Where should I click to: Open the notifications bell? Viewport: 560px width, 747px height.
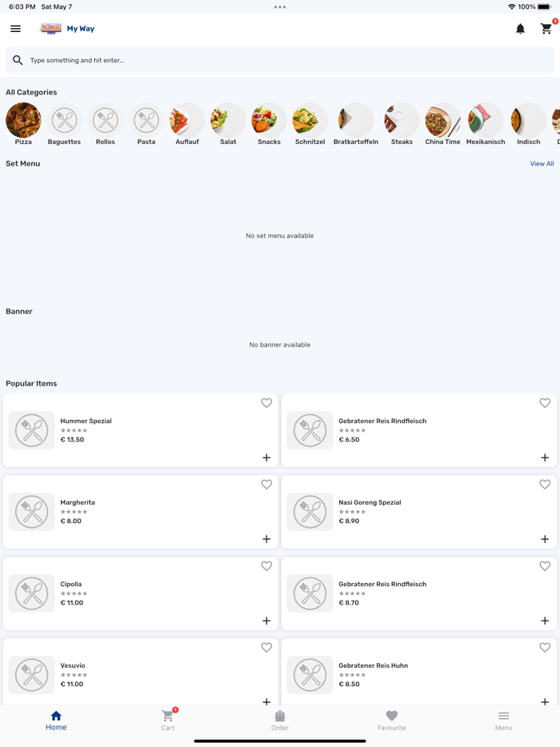(520, 29)
